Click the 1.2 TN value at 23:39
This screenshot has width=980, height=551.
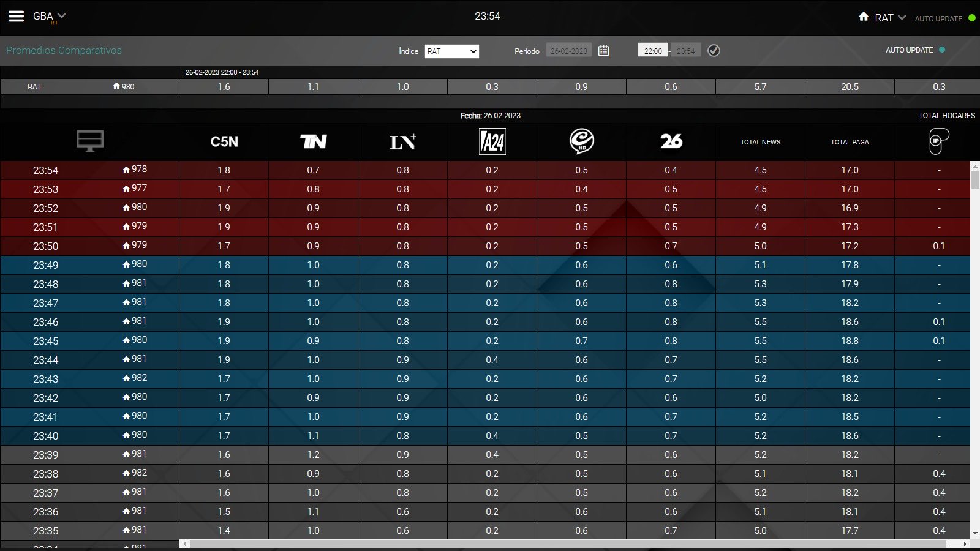[314, 455]
